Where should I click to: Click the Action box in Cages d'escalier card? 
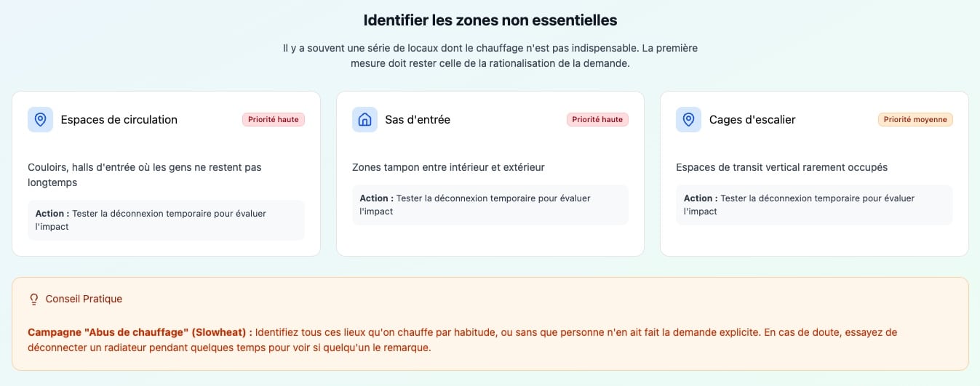814,205
